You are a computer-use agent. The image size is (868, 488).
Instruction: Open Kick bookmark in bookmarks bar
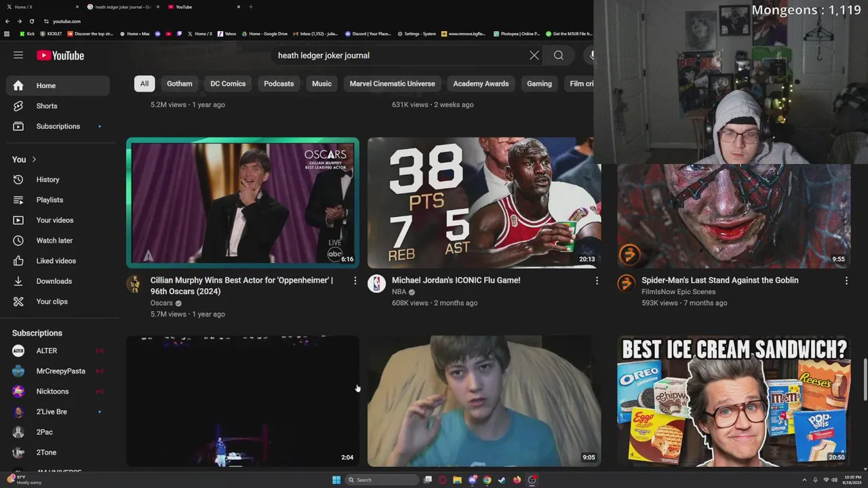tap(27, 33)
